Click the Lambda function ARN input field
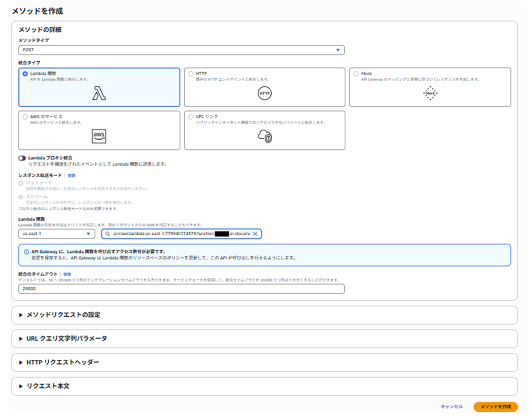Image resolution: width=529 pixels, height=420 pixels. (x=182, y=233)
